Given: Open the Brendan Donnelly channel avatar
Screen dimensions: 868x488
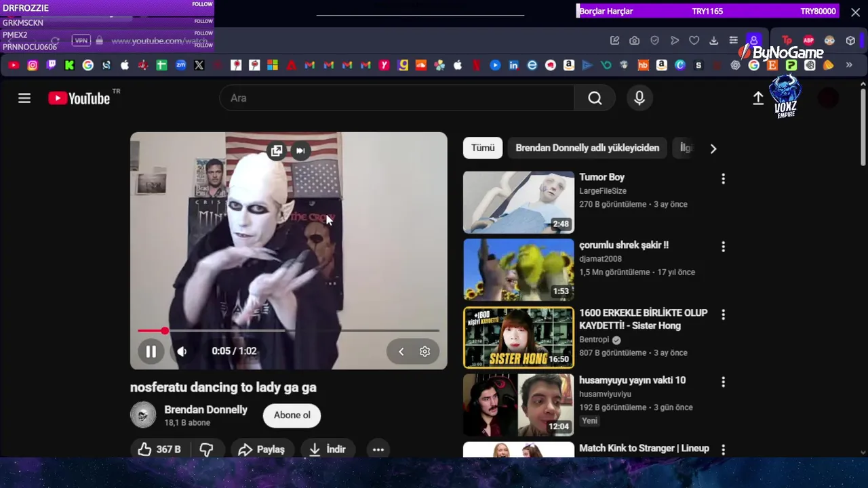Looking at the screenshot, I should click(x=143, y=415).
